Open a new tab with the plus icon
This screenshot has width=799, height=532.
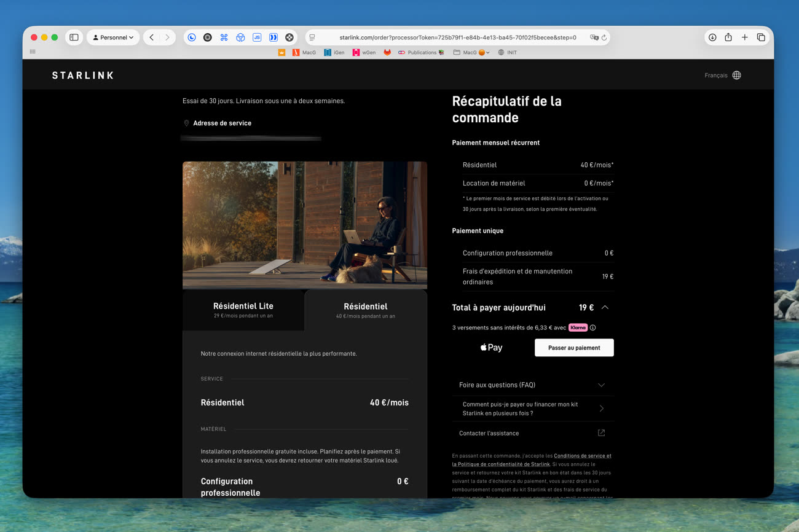point(744,37)
